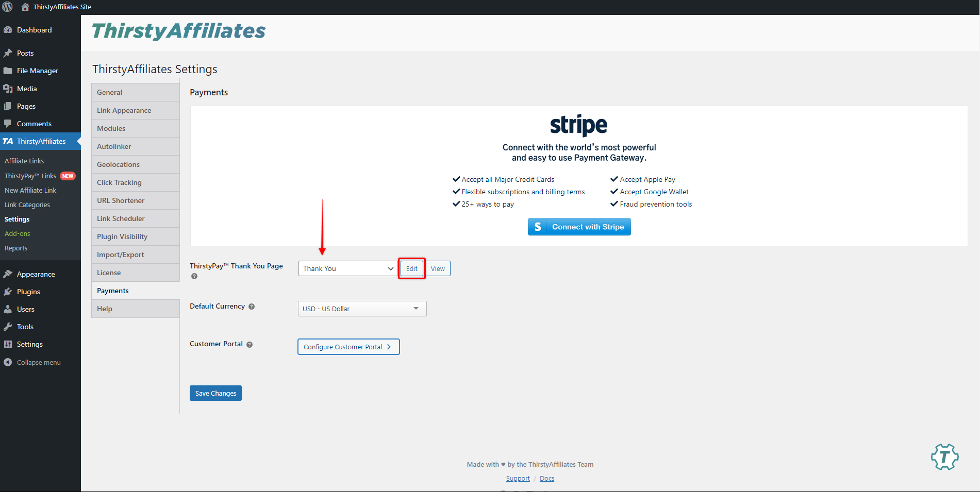Click the Plugins plug icon
Viewport: 980px width, 492px height.
pos(8,292)
